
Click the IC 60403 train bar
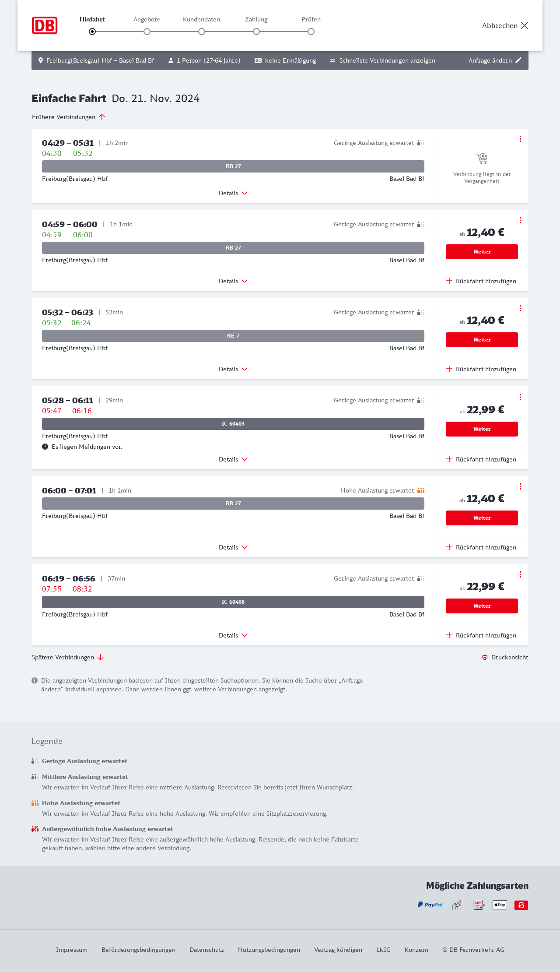[x=233, y=424]
